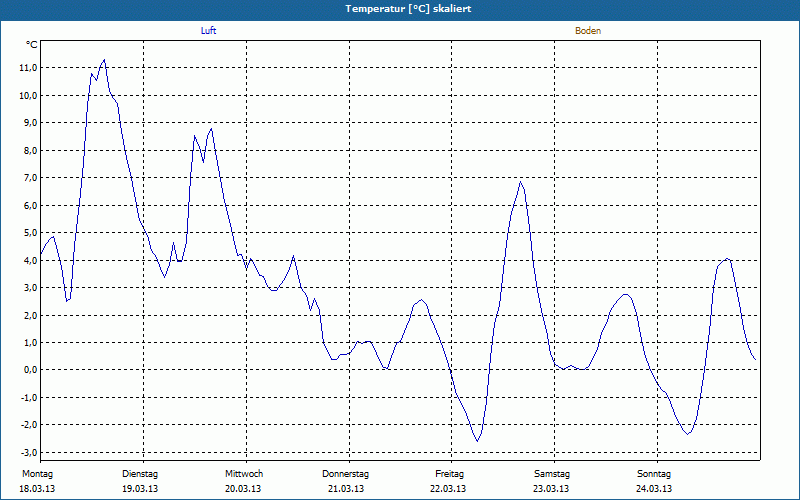
Task: Click the 'Luft' legend label
Action: [x=208, y=31]
